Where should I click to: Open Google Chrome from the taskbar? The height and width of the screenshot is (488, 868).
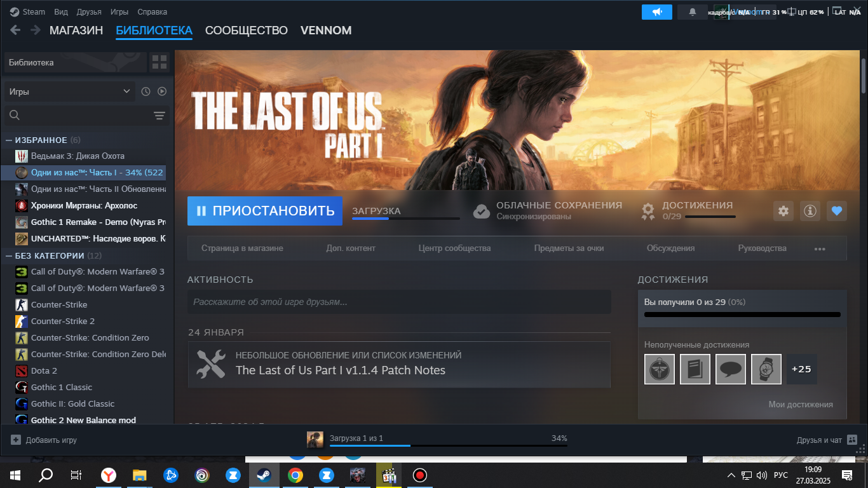click(295, 475)
